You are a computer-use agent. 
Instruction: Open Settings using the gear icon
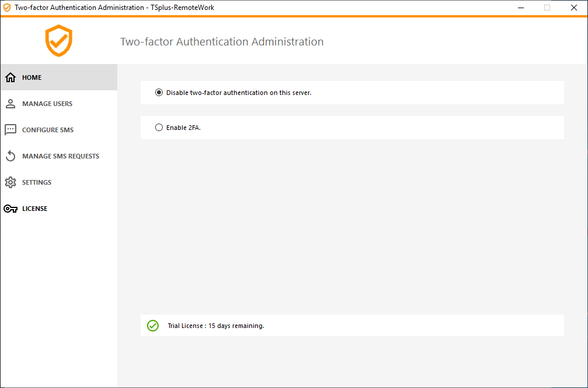coord(10,182)
